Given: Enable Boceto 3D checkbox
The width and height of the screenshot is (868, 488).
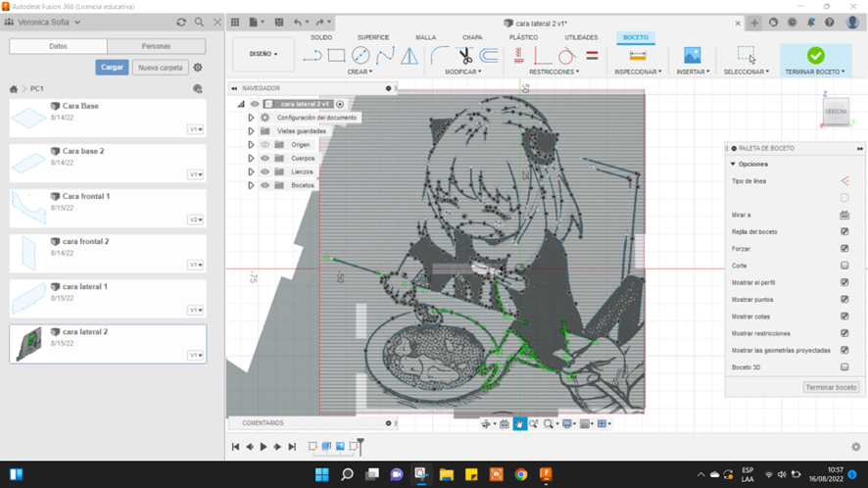Looking at the screenshot, I should tap(844, 366).
